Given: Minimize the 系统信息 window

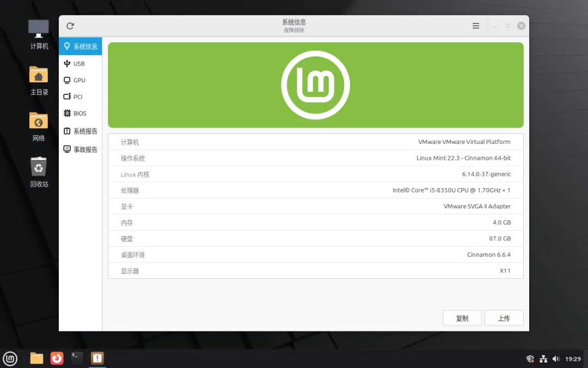Looking at the screenshot, I should tap(495, 26).
